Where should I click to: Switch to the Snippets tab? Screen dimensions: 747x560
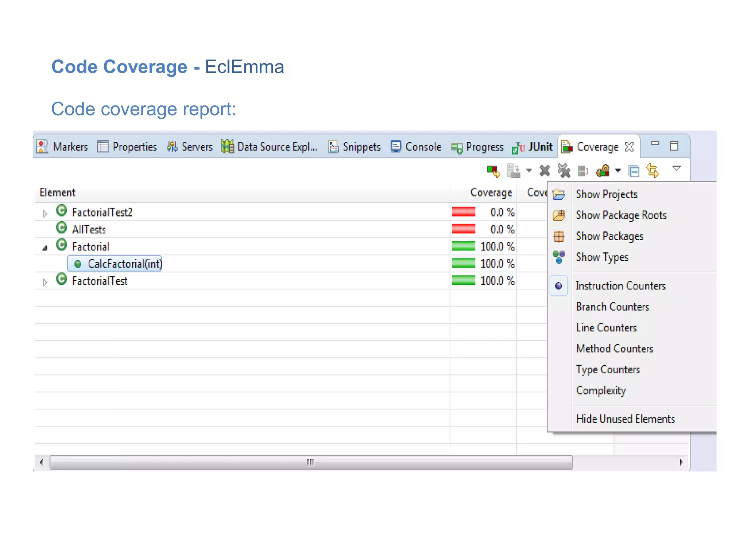[x=354, y=147]
